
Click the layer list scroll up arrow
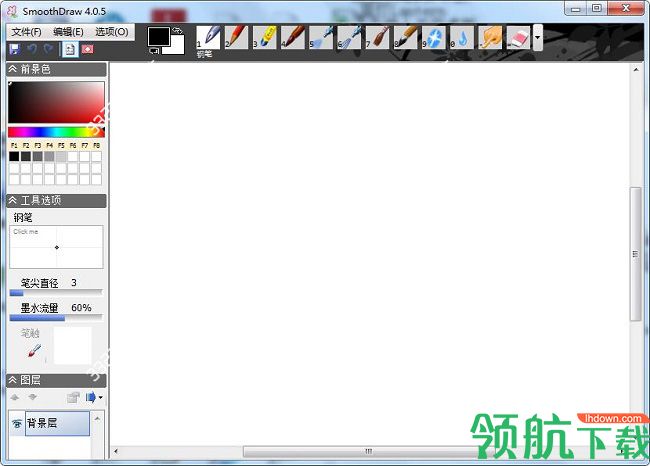(97, 419)
